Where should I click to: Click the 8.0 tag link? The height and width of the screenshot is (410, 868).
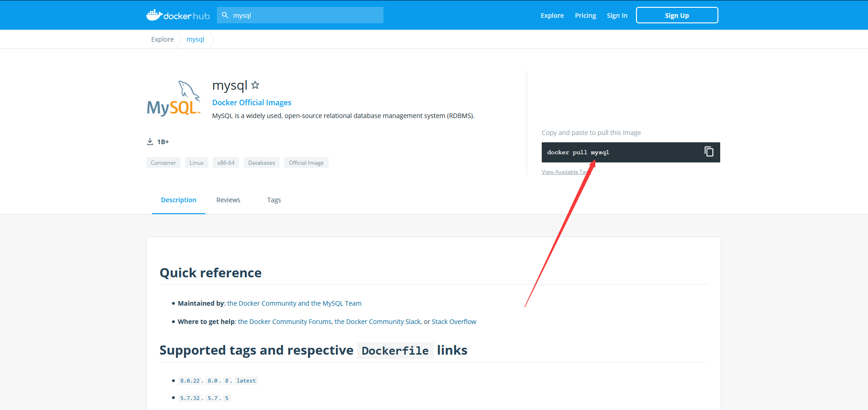pyautogui.click(x=213, y=381)
